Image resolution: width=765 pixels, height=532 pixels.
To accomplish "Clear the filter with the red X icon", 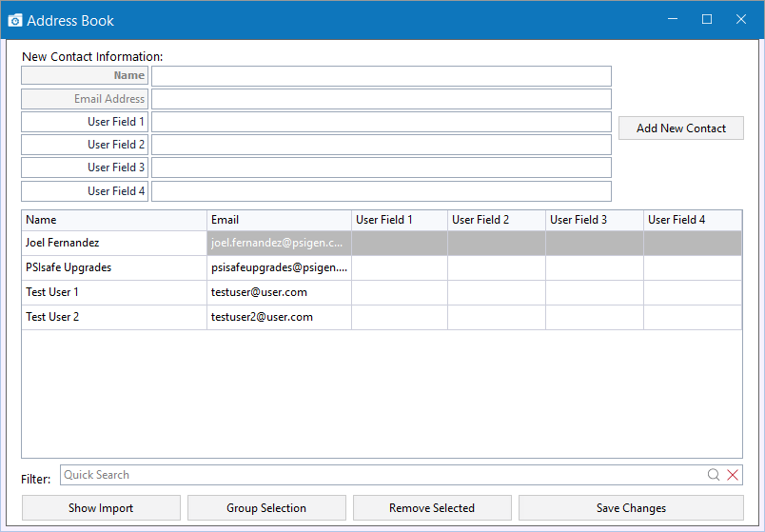I will coord(733,475).
